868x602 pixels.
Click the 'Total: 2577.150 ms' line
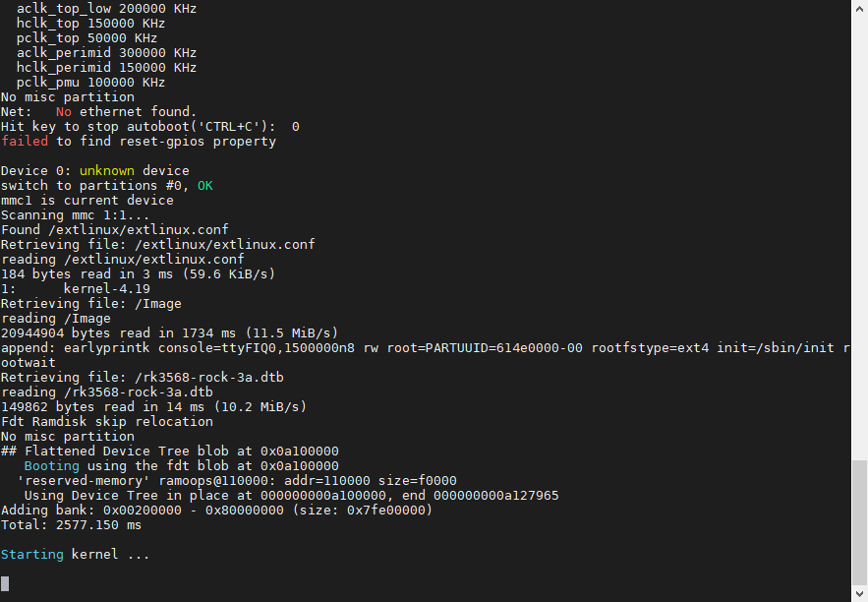click(71, 525)
